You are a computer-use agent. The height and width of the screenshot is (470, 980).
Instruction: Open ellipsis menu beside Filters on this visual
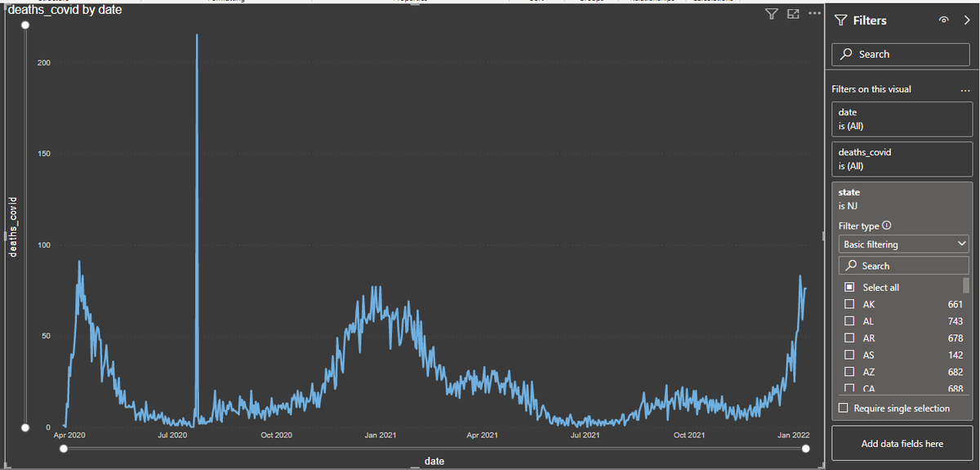[965, 89]
